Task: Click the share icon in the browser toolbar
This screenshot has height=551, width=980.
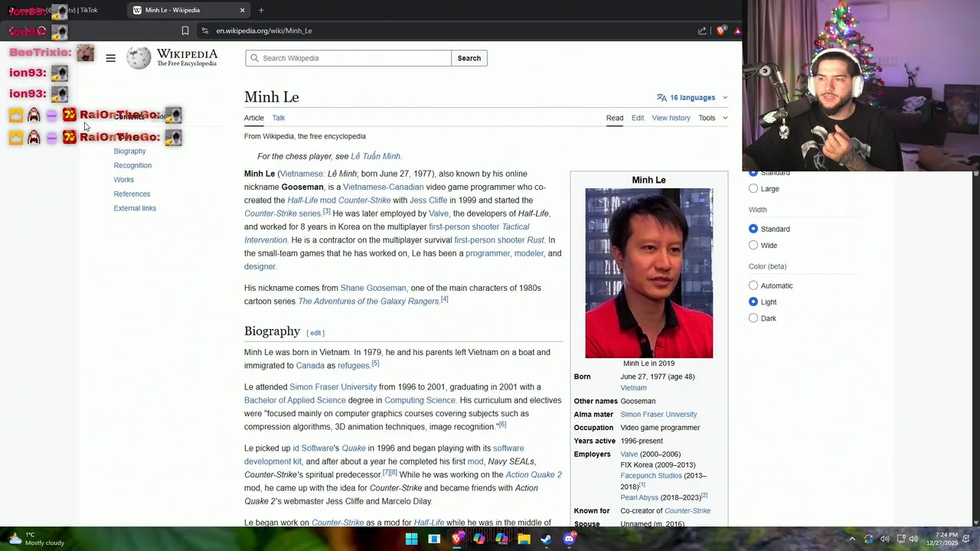Action: click(702, 31)
